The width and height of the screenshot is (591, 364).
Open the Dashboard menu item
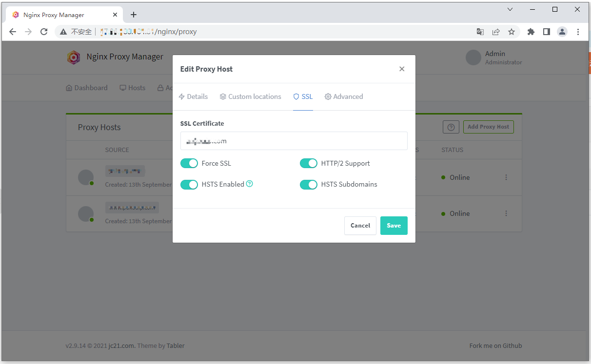(87, 88)
